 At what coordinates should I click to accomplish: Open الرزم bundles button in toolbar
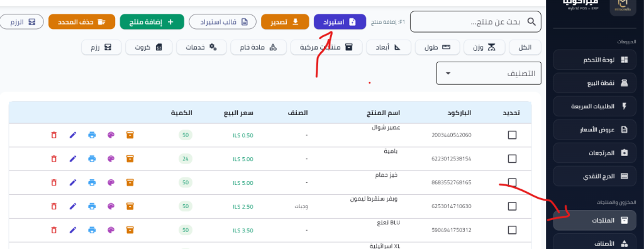point(22,22)
